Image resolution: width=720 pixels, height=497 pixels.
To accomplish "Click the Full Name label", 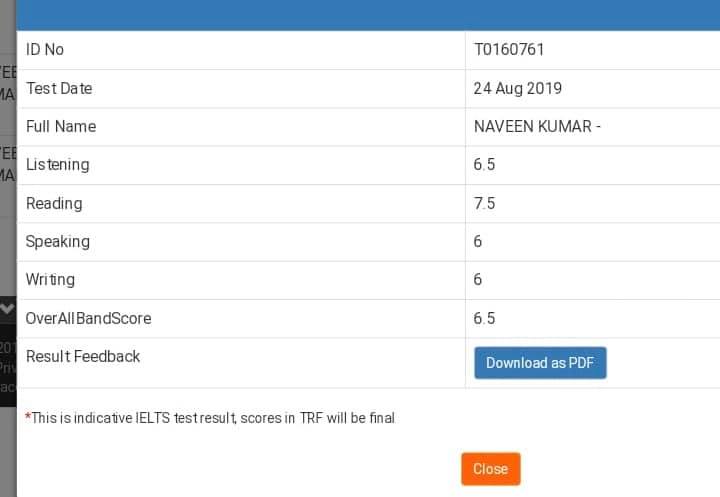I will pyautogui.click(x=61, y=126).
